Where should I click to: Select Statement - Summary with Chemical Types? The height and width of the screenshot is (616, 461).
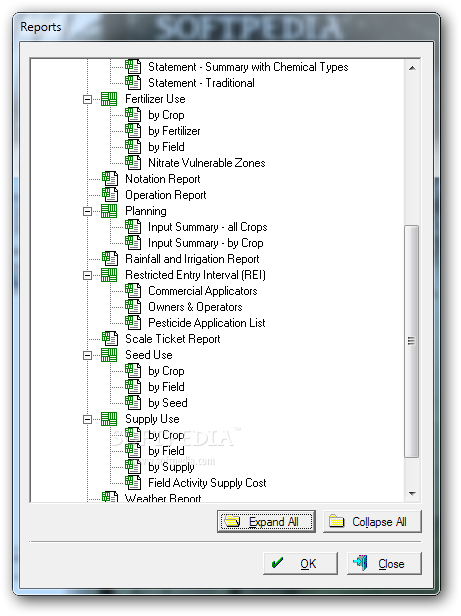[x=248, y=67]
